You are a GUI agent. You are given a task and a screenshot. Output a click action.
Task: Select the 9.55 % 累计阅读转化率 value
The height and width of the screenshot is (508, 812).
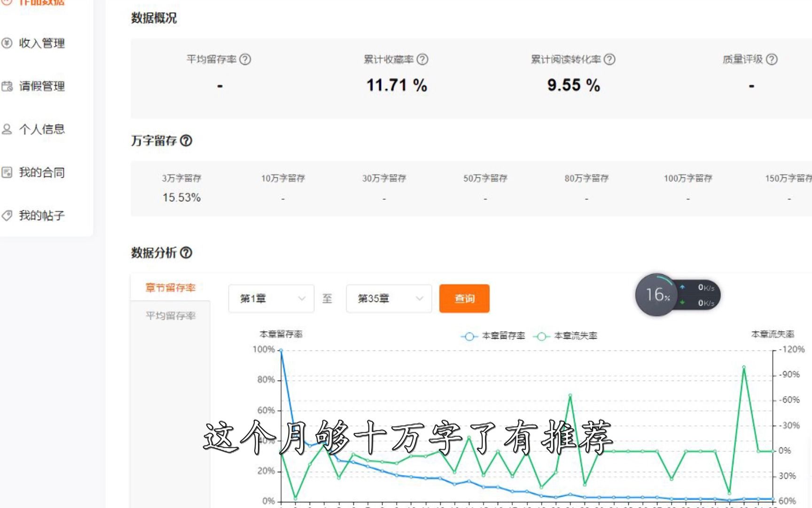click(x=573, y=85)
